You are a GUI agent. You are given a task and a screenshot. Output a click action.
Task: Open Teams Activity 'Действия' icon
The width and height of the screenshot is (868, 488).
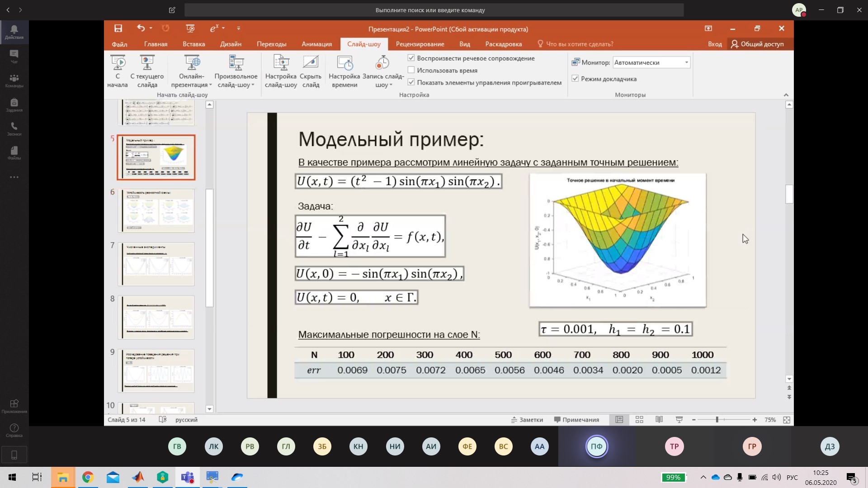14,32
